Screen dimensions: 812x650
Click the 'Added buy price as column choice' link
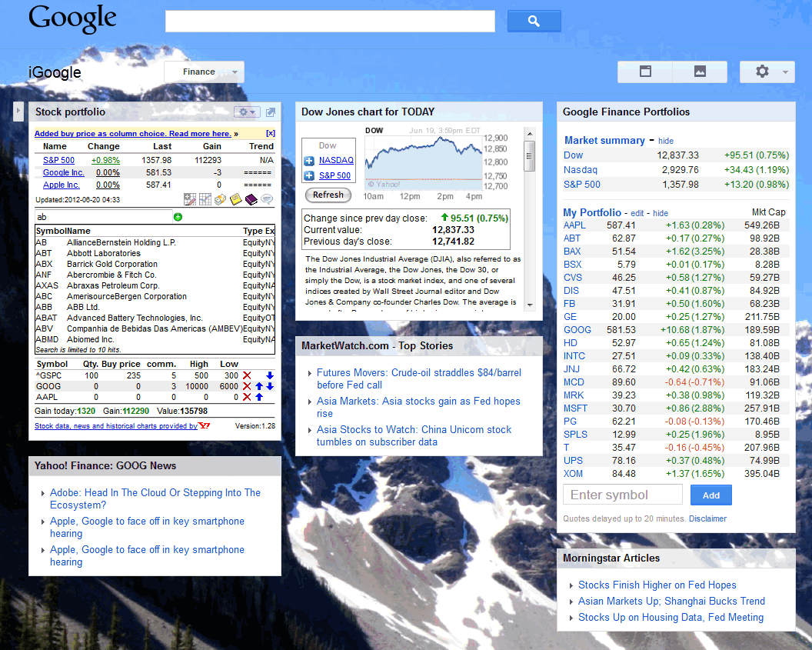point(132,134)
